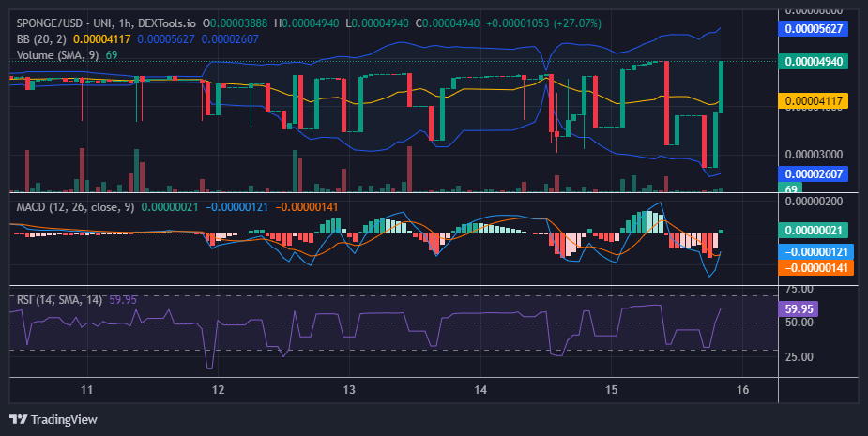868x436 pixels.
Task: Click the Volume (SMA, 9) indicator label
Action: point(59,54)
